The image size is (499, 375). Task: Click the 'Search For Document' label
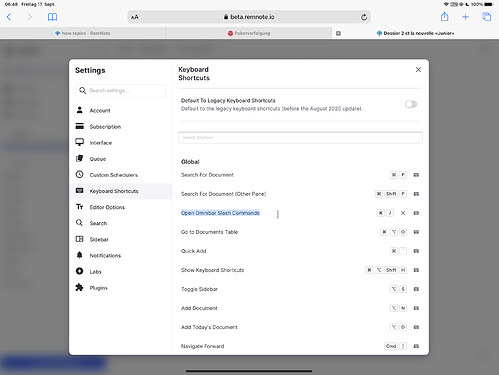pyautogui.click(x=207, y=175)
